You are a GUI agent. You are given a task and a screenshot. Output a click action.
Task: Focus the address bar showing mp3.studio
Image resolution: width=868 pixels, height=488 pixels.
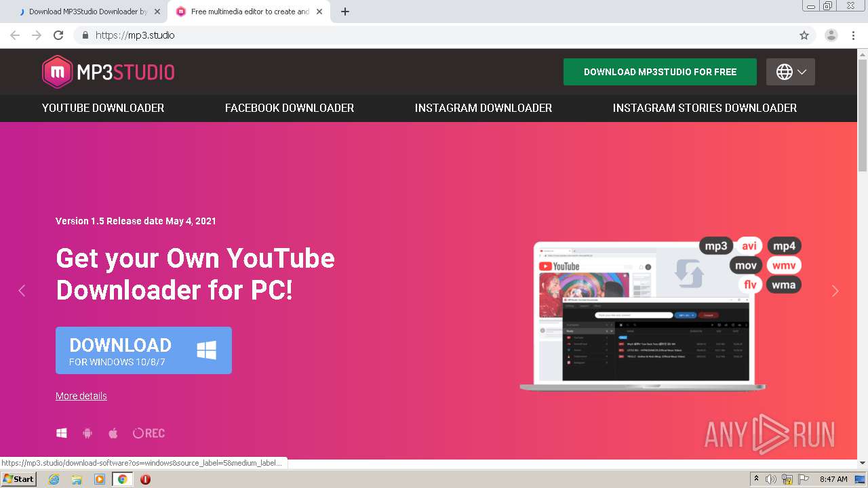tap(444, 35)
